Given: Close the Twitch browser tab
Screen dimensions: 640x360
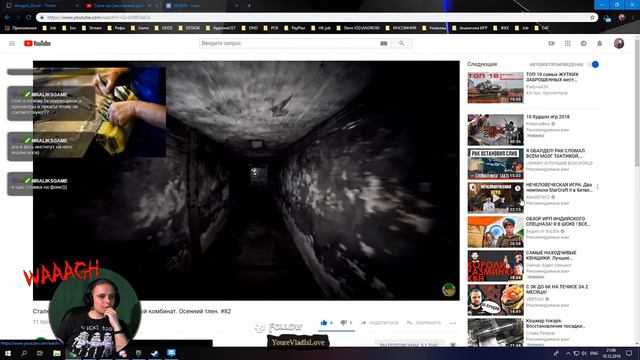Looking at the screenshot, I should click(x=77, y=6).
